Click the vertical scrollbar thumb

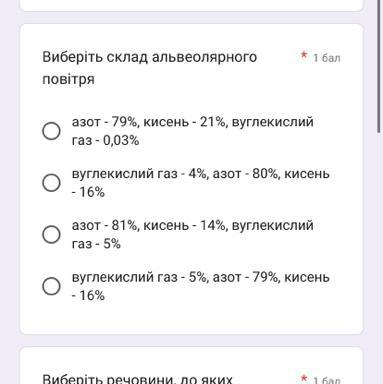(379, 67)
